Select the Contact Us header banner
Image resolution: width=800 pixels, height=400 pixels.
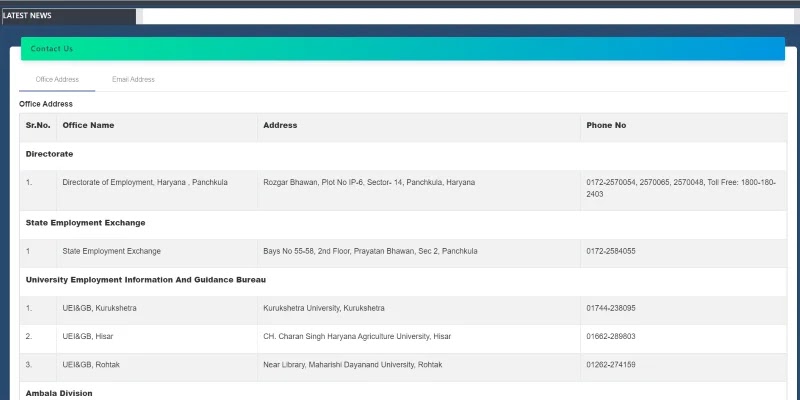pyautogui.click(x=403, y=49)
